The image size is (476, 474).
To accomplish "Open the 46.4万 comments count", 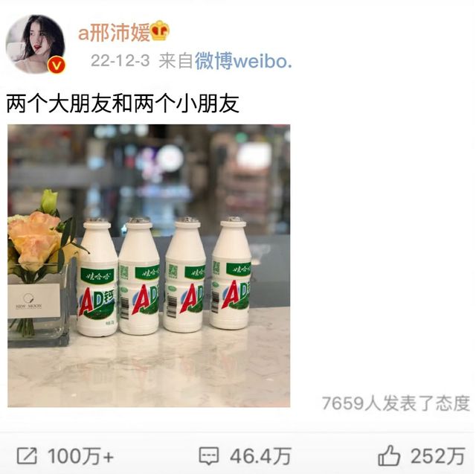I will coord(260,456).
